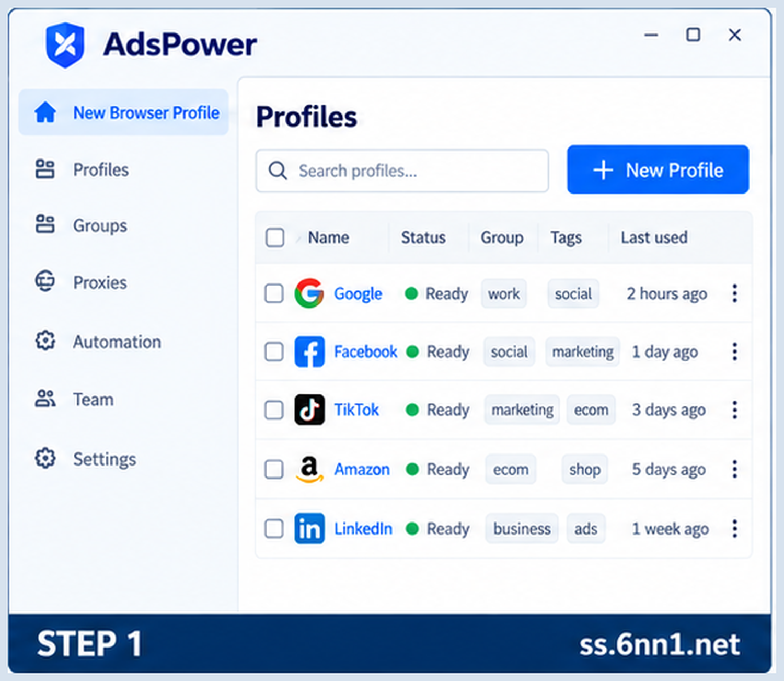Focus the Search profiles input field
This screenshot has width=784, height=681.
(402, 171)
